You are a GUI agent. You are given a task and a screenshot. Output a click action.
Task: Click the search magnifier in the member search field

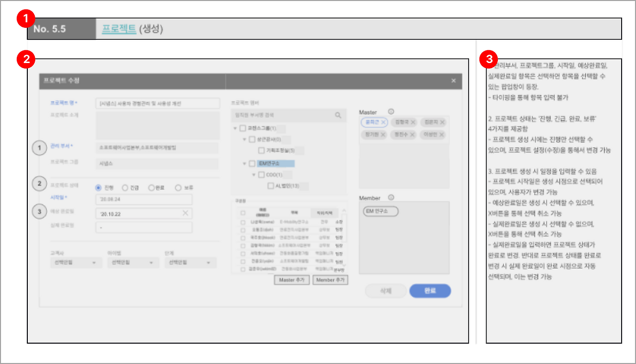[x=338, y=115]
